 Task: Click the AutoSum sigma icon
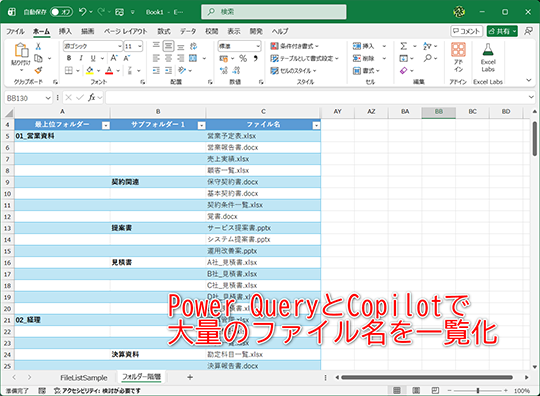(x=404, y=46)
